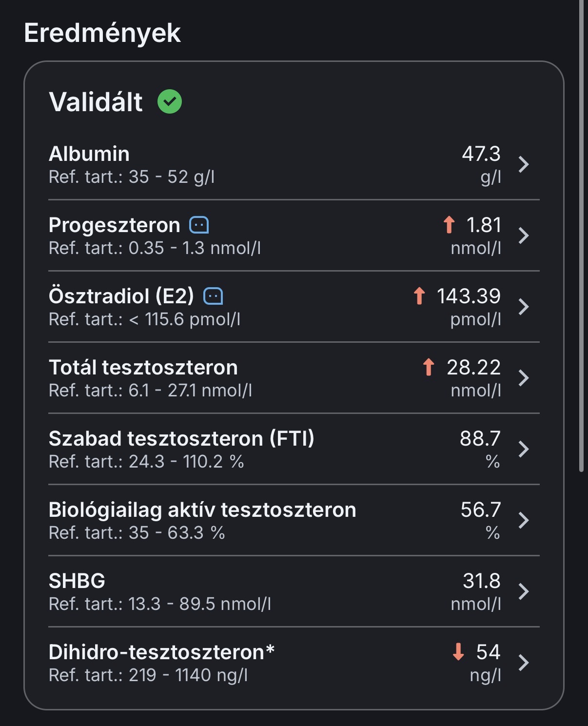This screenshot has width=588, height=726.
Task: Open the Progeszteron info chat icon
Action: click(x=199, y=225)
